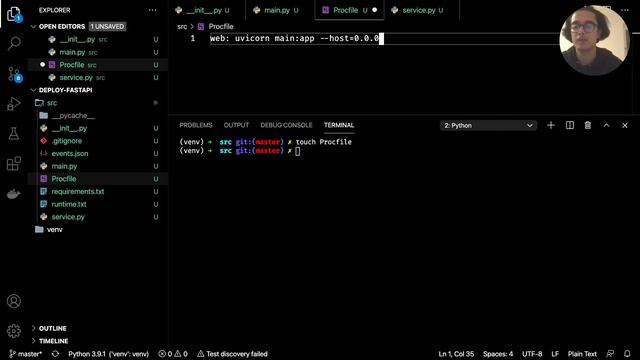The image size is (640, 360).
Task: Change encoding via UTF-8 status item
Action: pyautogui.click(x=532, y=354)
